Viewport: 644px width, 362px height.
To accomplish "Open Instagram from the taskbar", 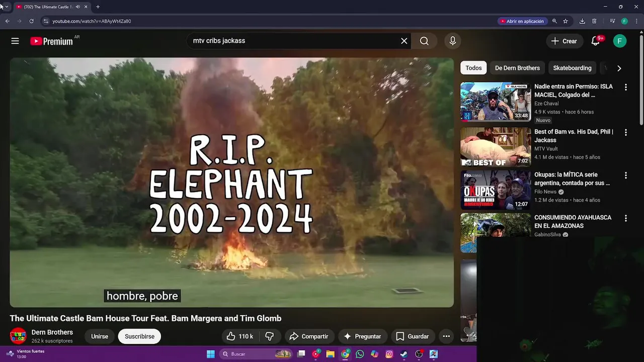I will [x=389, y=354].
